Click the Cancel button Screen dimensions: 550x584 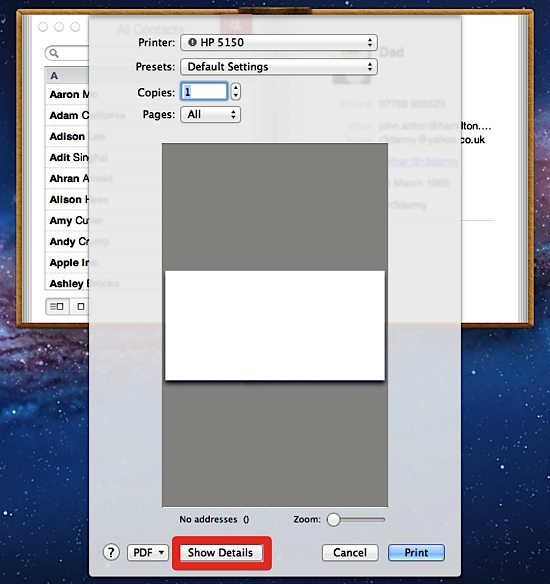pyautogui.click(x=350, y=552)
